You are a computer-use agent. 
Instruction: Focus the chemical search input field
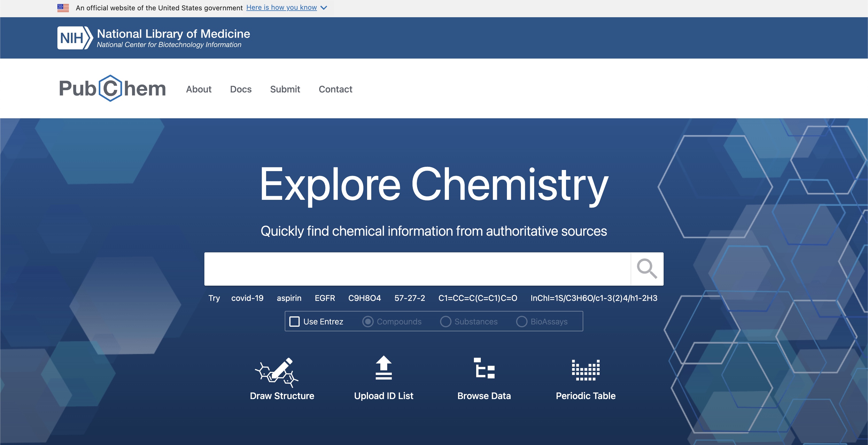point(417,269)
